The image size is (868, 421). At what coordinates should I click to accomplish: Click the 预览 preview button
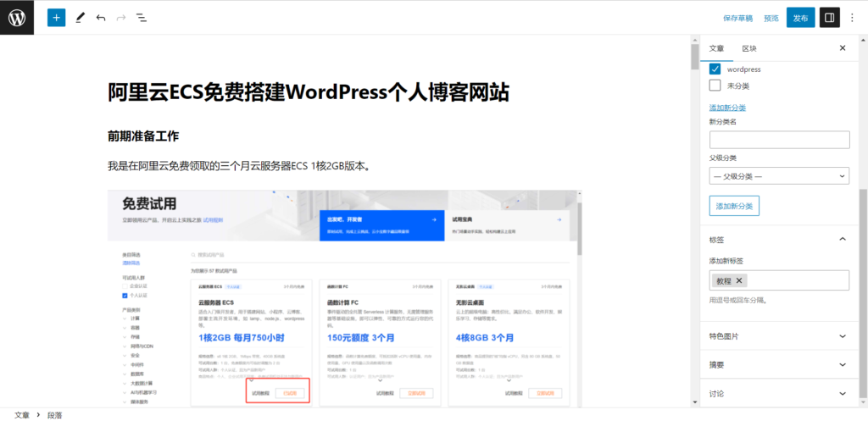pyautogui.click(x=771, y=19)
